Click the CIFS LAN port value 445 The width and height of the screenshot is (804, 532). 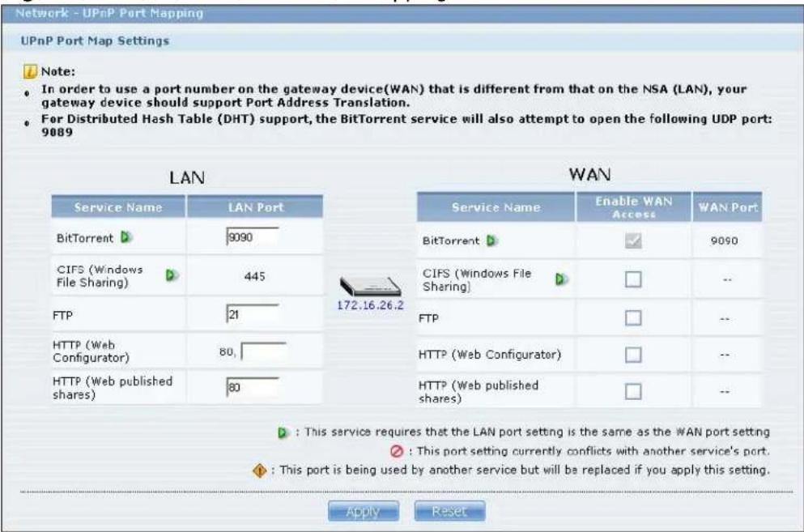[x=255, y=276]
